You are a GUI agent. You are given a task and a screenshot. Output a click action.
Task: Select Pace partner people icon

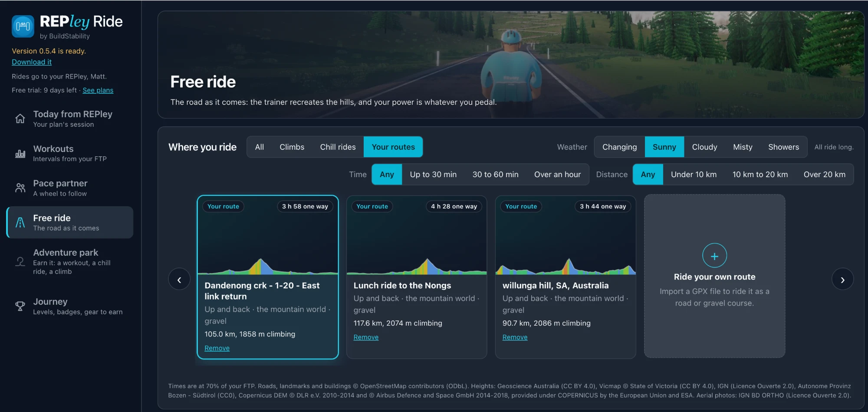coord(20,188)
